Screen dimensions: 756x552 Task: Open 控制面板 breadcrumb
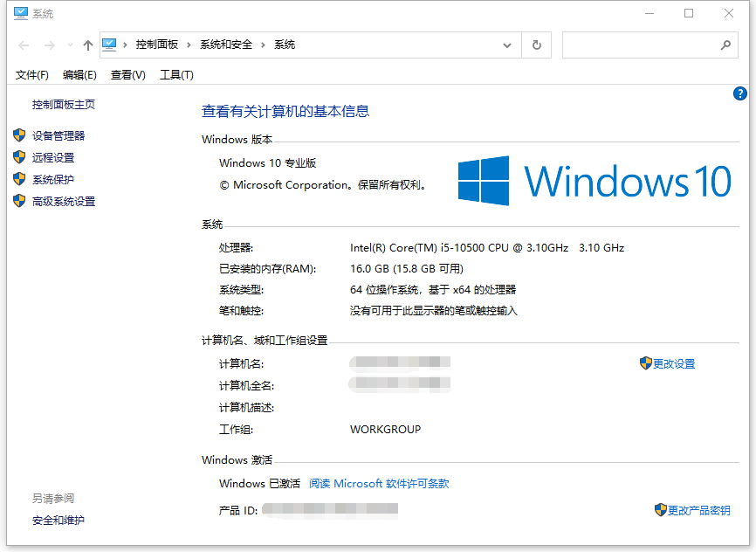[x=156, y=45]
